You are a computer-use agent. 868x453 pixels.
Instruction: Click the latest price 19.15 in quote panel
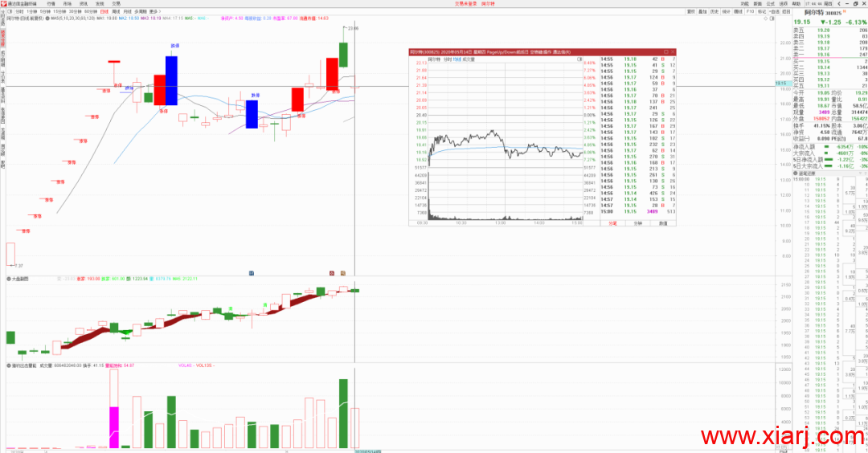(802, 22)
